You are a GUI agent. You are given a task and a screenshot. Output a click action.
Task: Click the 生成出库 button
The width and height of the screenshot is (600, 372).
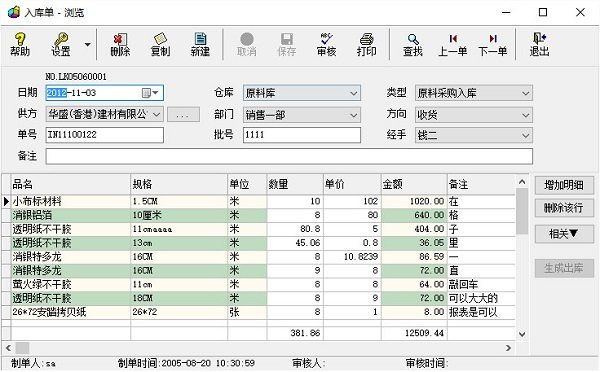[564, 268]
